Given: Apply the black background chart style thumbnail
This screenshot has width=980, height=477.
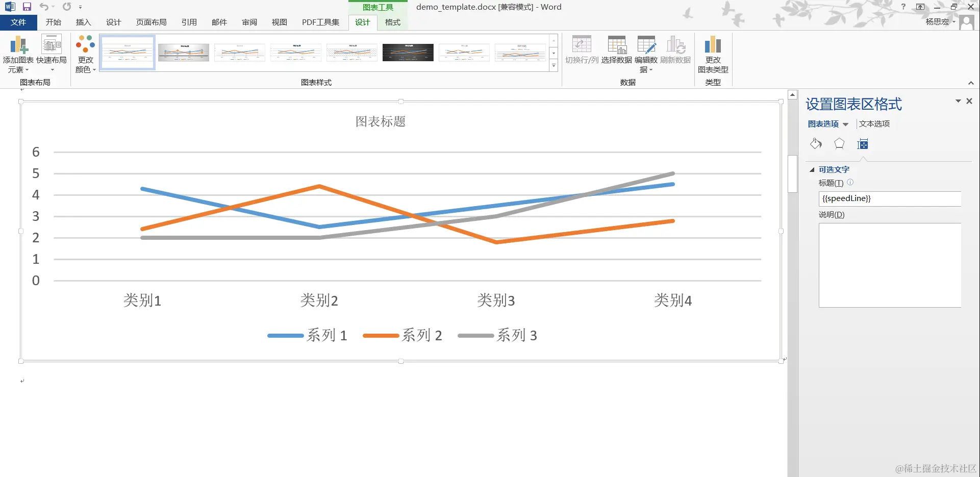Looking at the screenshot, I should pos(408,52).
